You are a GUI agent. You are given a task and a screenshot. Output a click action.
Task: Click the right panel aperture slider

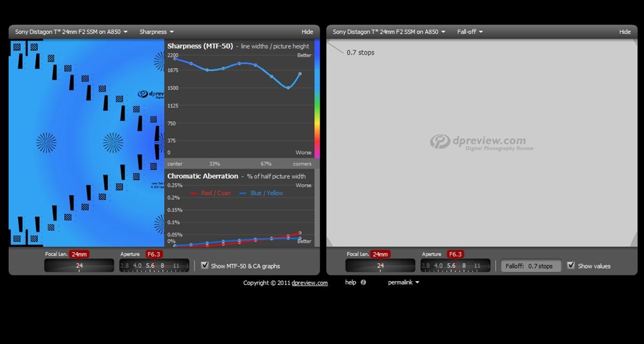click(455, 265)
